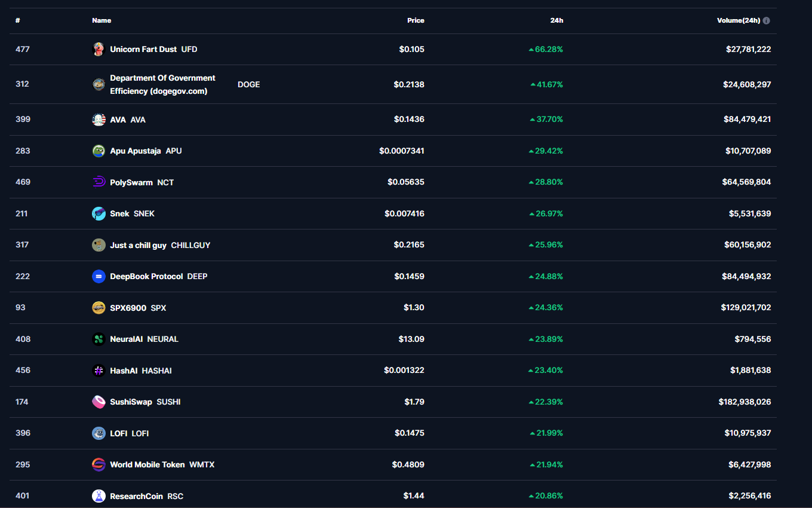Click the AVA coin logo
The width and height of the screenshot is (812, 508).
[x=99, y=120]
